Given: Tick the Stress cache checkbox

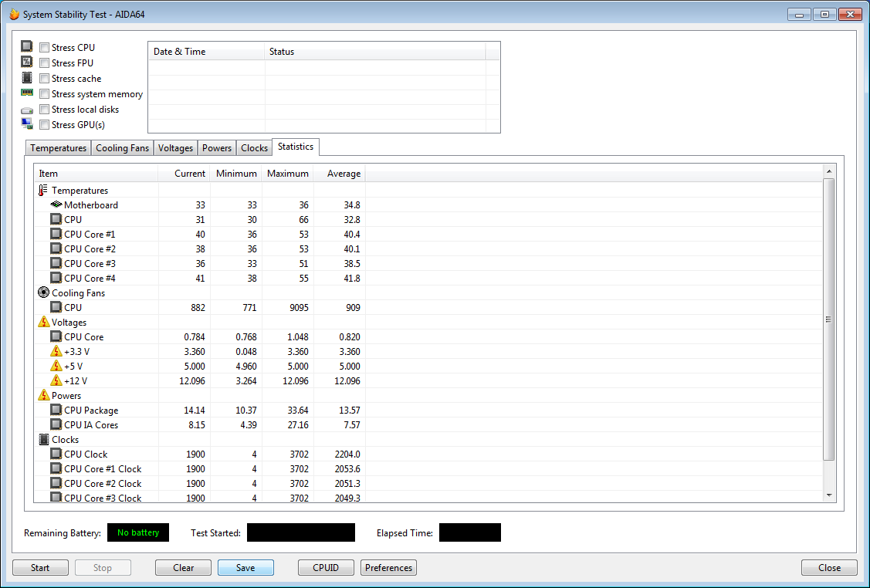Looking at the screenshot, I should 45,79.
